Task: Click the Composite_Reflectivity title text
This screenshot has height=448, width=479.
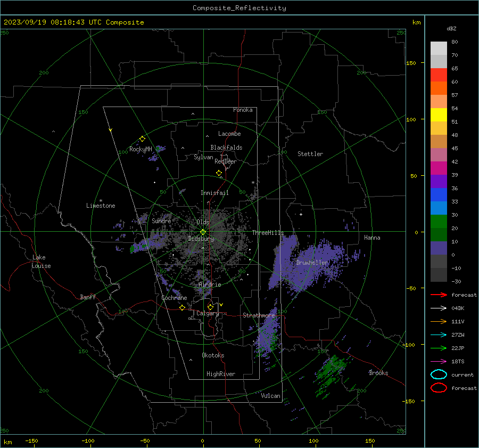Action: [239, 8]
